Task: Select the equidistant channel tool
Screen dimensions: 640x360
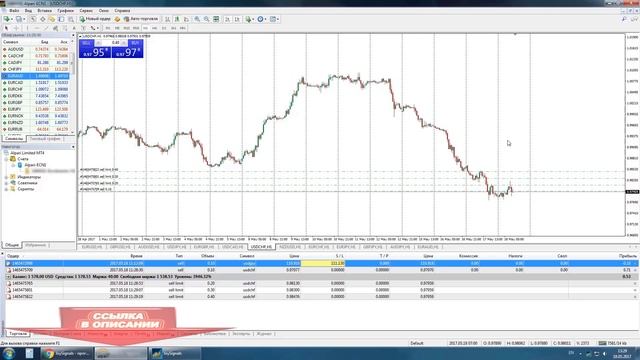Action: [x=55, y=28]
